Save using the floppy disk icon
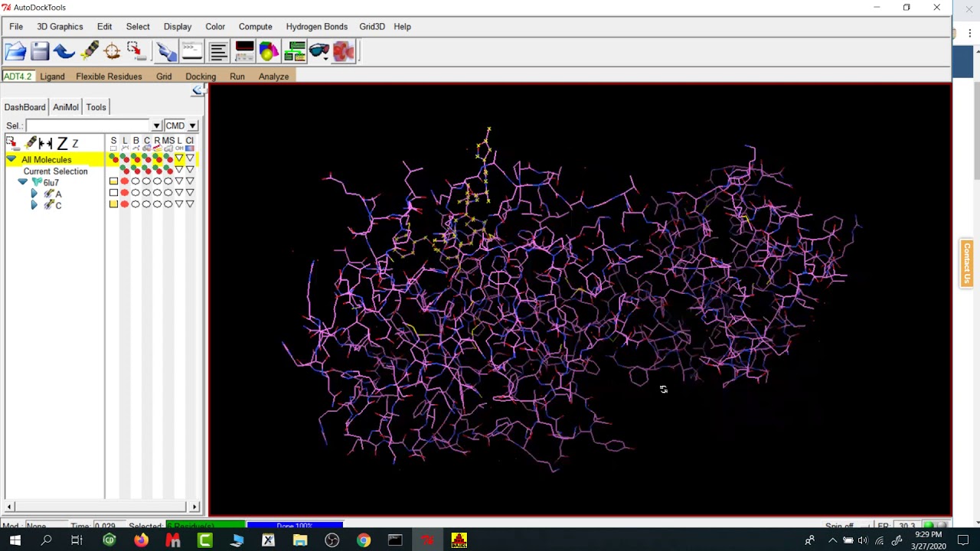 tap(40, 51)
